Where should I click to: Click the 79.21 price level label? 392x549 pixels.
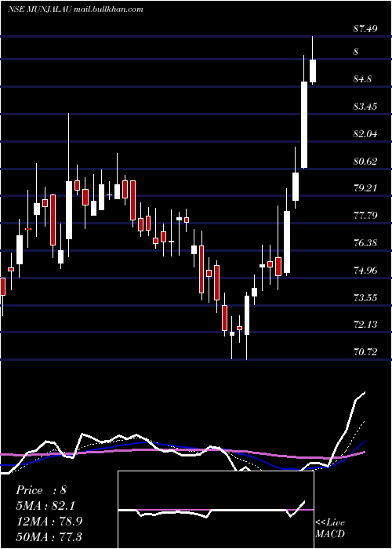click(x=365, y=188)
